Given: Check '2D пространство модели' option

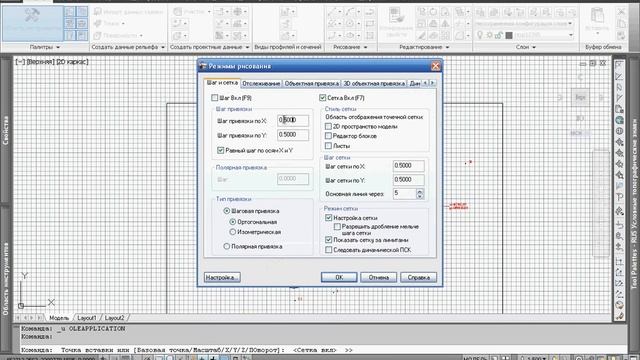Looking at the screenshot, I should tap(329, 127).
